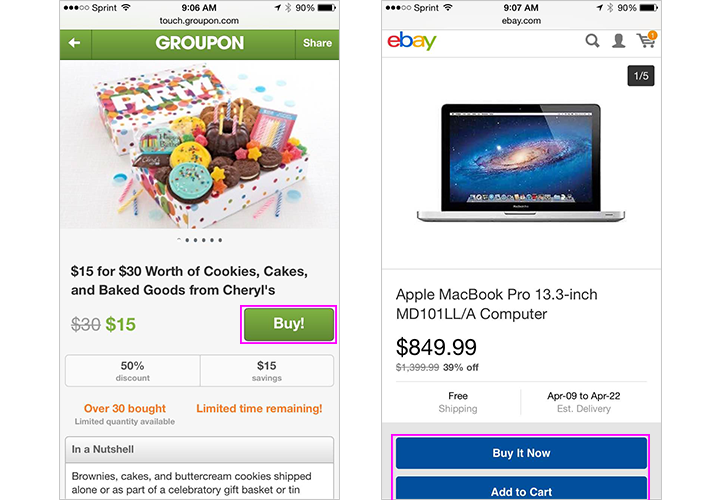
Task: Select the touch.groupon.com address bar
Action: (x=199, y=19)
